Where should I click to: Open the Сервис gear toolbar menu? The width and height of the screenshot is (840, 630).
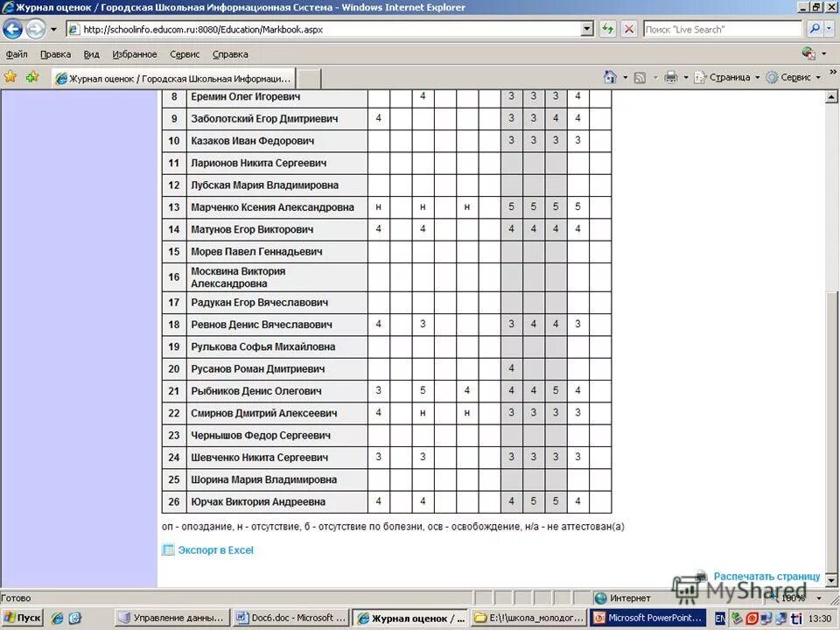(x=793, y=78)
